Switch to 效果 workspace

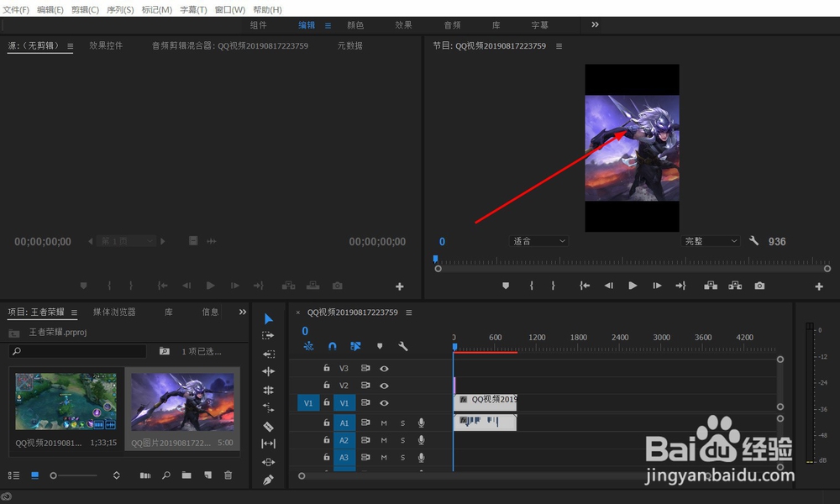click(x=403, y=25)
